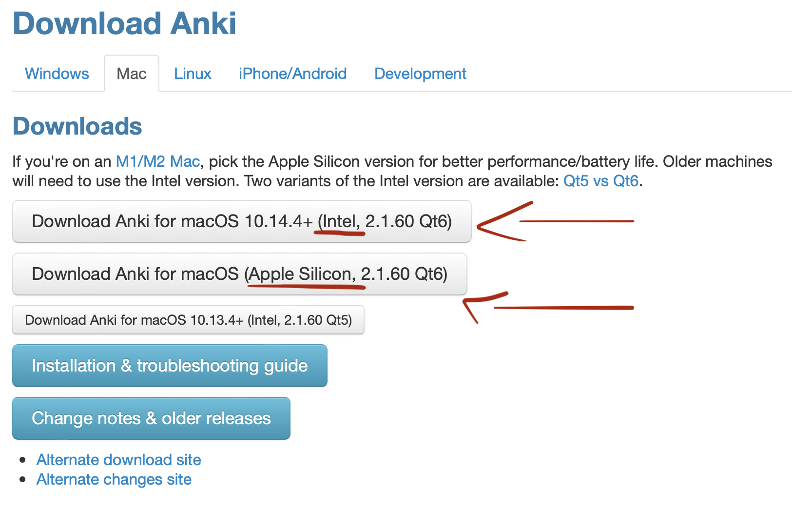Click the Downloads section heading
The width and height of the screenshot is (812, 509).
coord(77,126)
